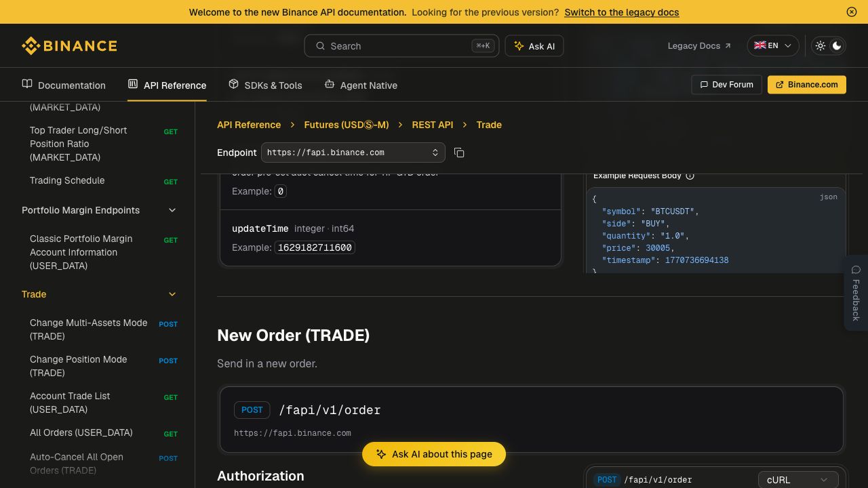Open the Feedback side tab
The width and height of the screenshot is (868, 488).
856,293
